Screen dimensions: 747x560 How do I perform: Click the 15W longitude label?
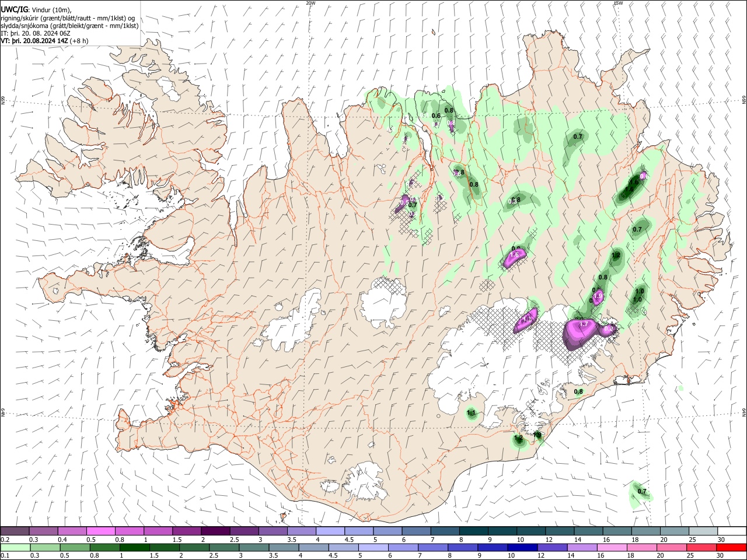(618, 3)
